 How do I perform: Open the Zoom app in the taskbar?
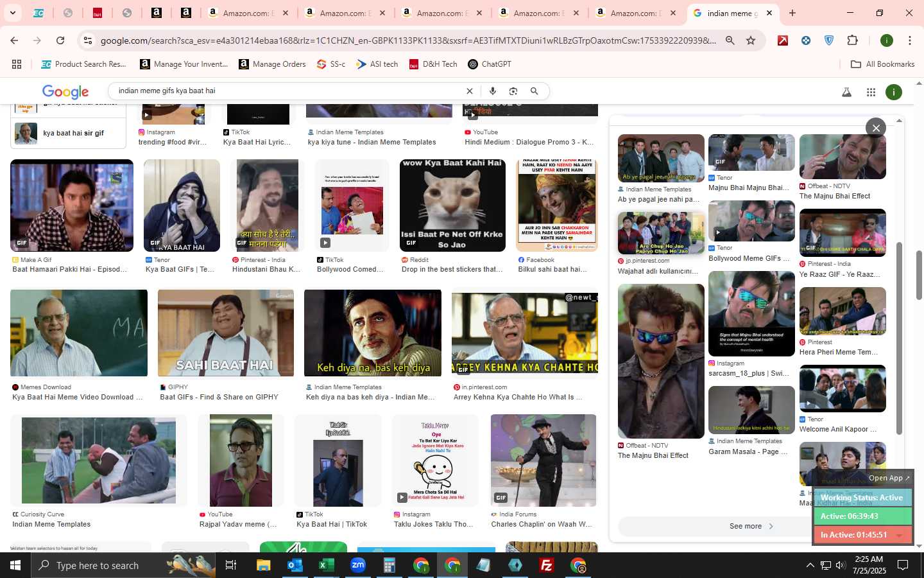coord(357,565)
